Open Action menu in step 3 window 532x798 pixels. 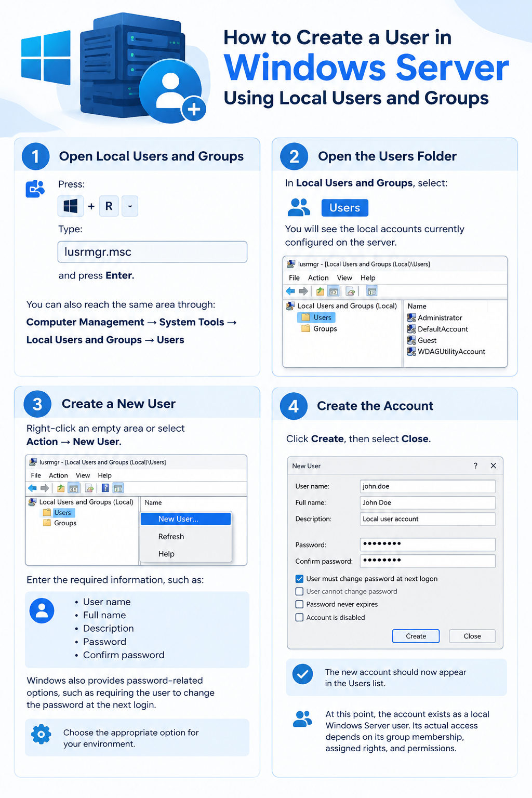click(x=58, y=475)
